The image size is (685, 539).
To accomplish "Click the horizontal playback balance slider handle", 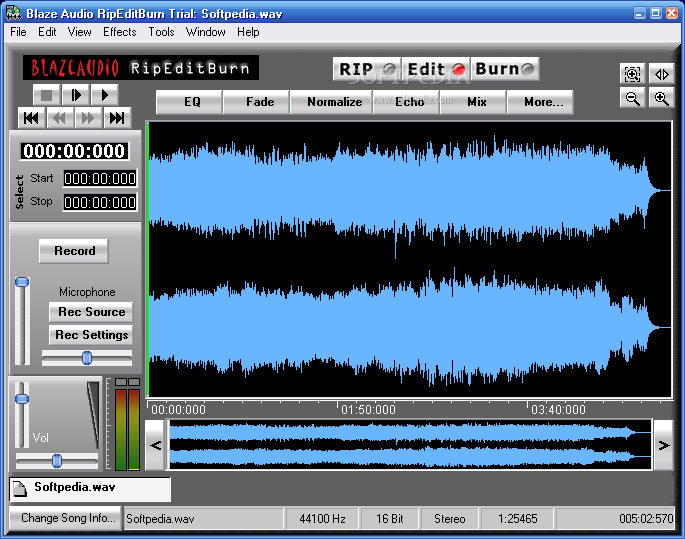I will coord(57,461).
